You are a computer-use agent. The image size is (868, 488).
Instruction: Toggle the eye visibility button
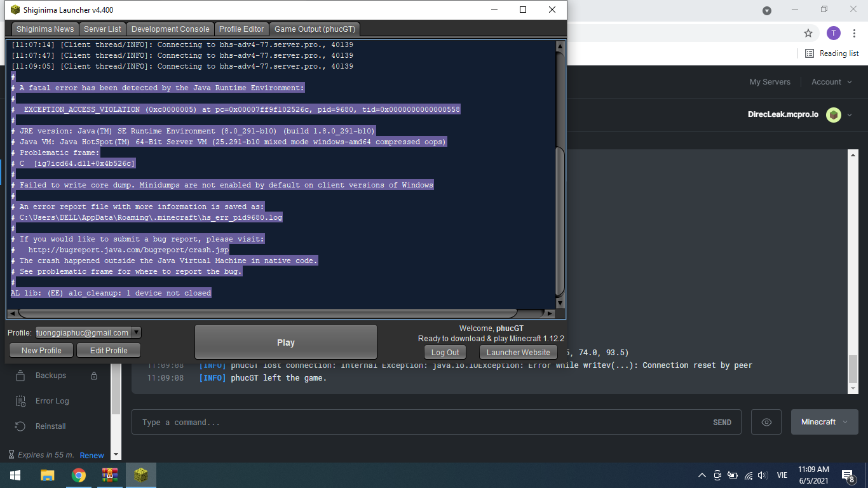[x=766, y=423]
